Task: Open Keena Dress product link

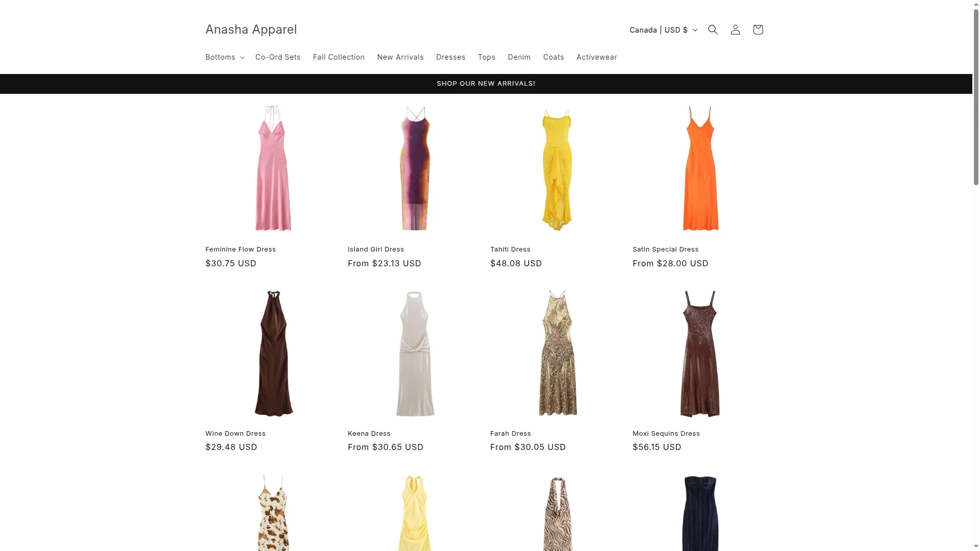Action: (x=369, y=434)
